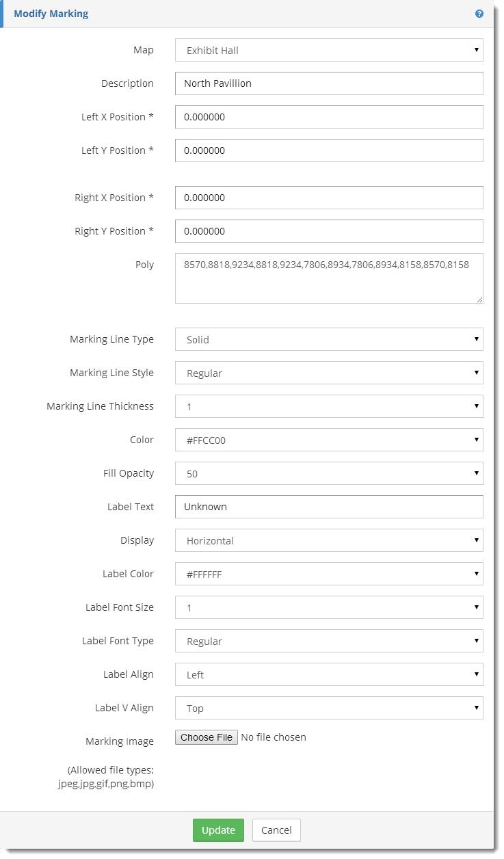Open the Color #FFCC00 dropdown

click(329, 440)
